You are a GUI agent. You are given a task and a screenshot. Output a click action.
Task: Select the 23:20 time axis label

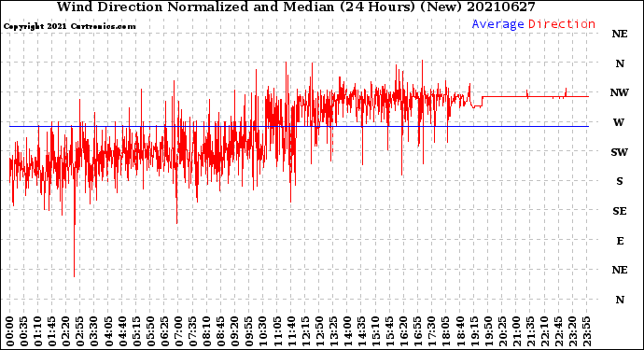coord(572,331)
